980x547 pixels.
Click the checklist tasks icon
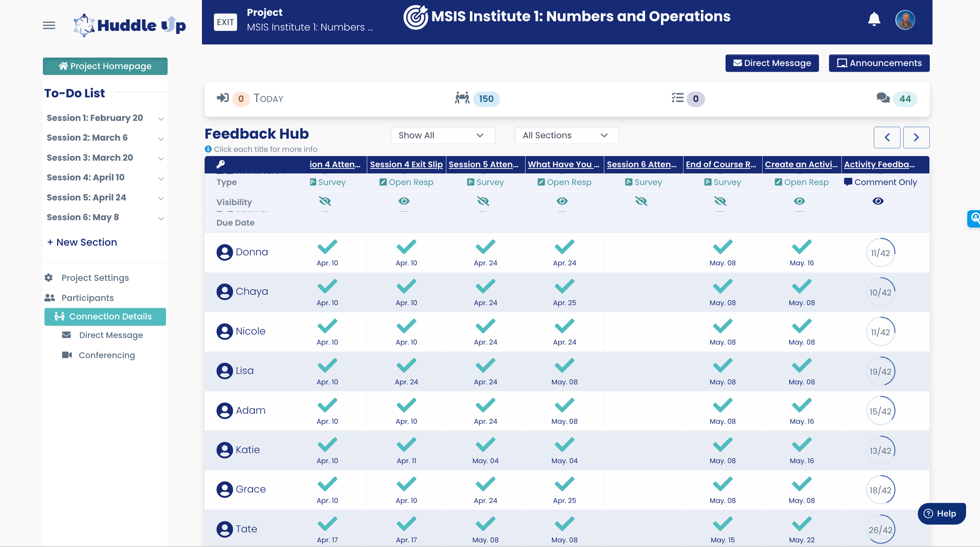(x=678, y=98)
